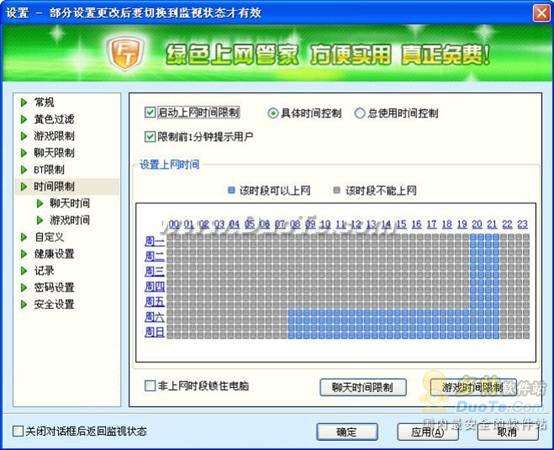This screenshot has width=554, height=450.
Task: Click the 周六 row link
Action: tap(154, 317)
